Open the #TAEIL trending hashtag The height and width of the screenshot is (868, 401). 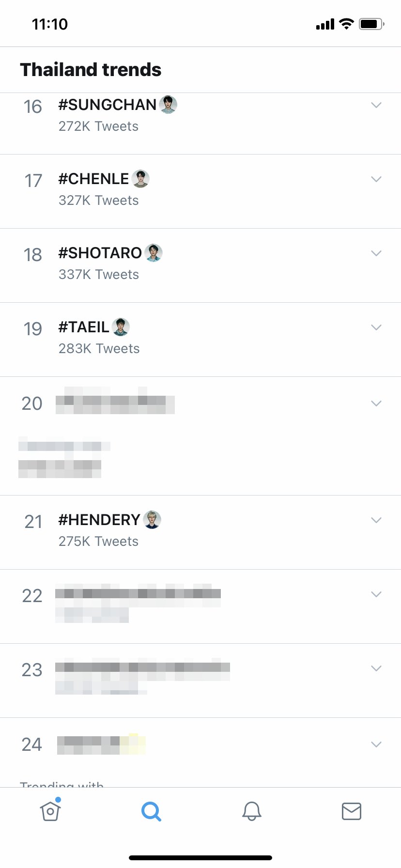84,327
